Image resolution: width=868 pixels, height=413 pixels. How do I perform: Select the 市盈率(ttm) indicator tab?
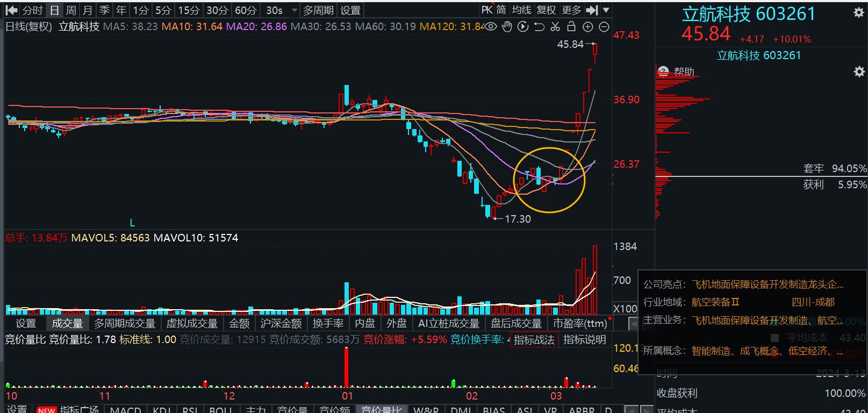pos(580,323)
